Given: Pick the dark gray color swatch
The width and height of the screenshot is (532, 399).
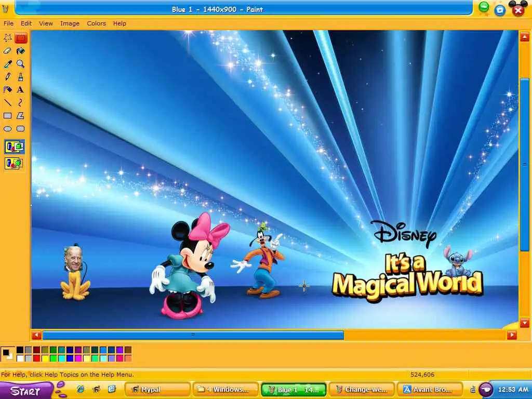Looking at the screenshot, I should (x=29, y=350).
